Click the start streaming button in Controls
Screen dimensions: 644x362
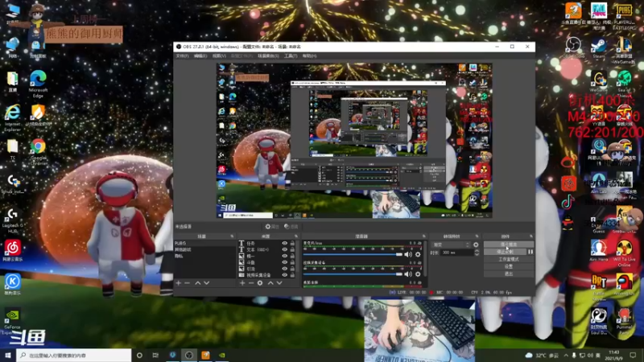coord(509,245)
